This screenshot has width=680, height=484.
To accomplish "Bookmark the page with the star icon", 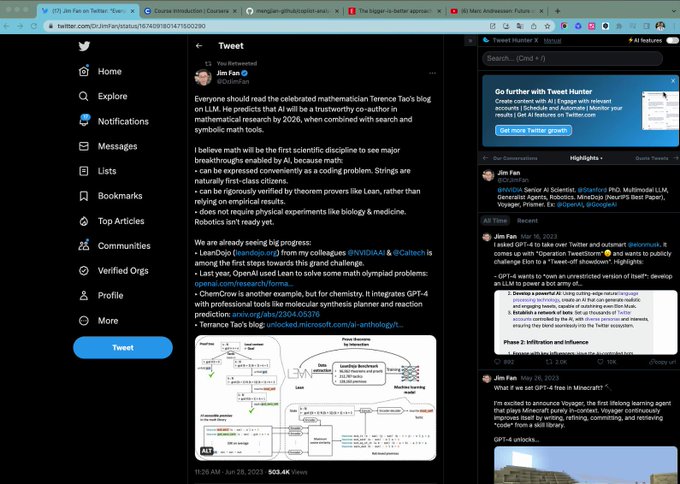I will pos(547,26).
